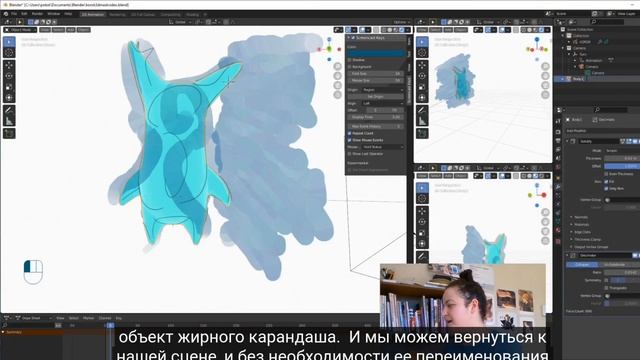Screen dimensions: 640x360
Task: Open the Align Left dropdown
Action: tap(382, 104)
